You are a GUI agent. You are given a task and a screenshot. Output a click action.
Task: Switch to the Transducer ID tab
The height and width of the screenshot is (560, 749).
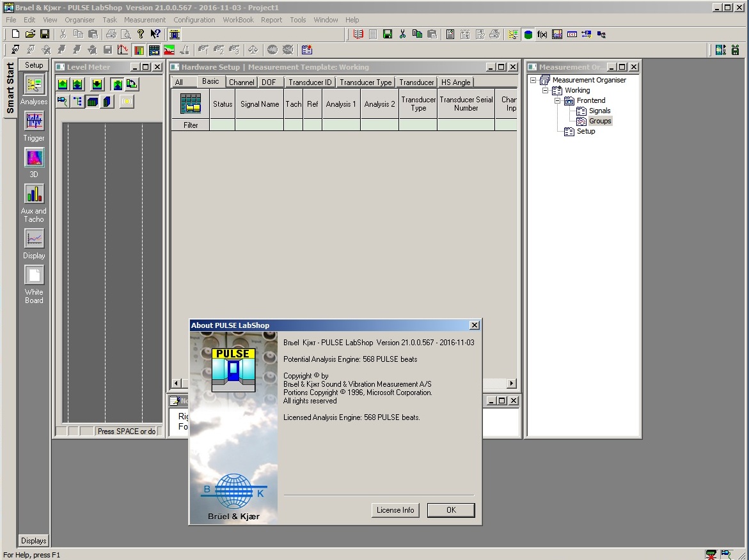click(310, 82)
